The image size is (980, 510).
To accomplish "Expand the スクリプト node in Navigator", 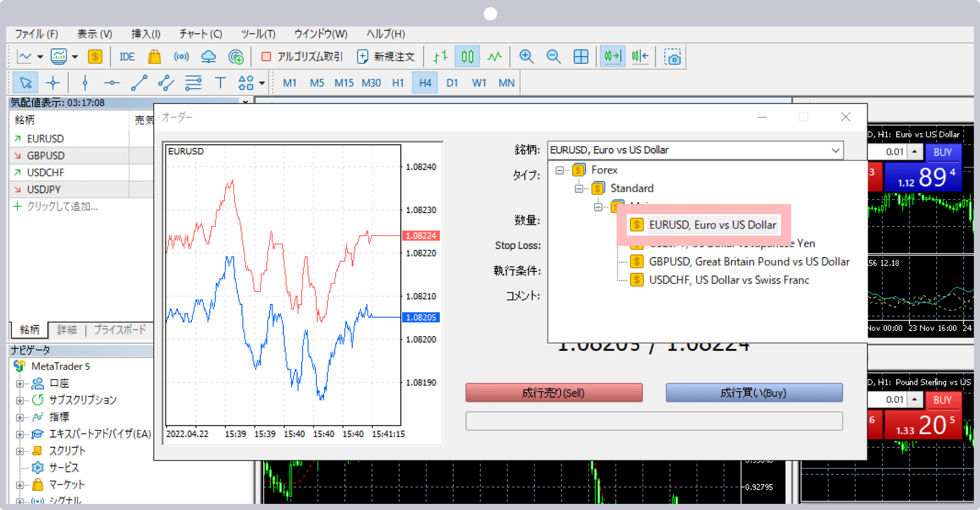I will [x=19, y=451].
